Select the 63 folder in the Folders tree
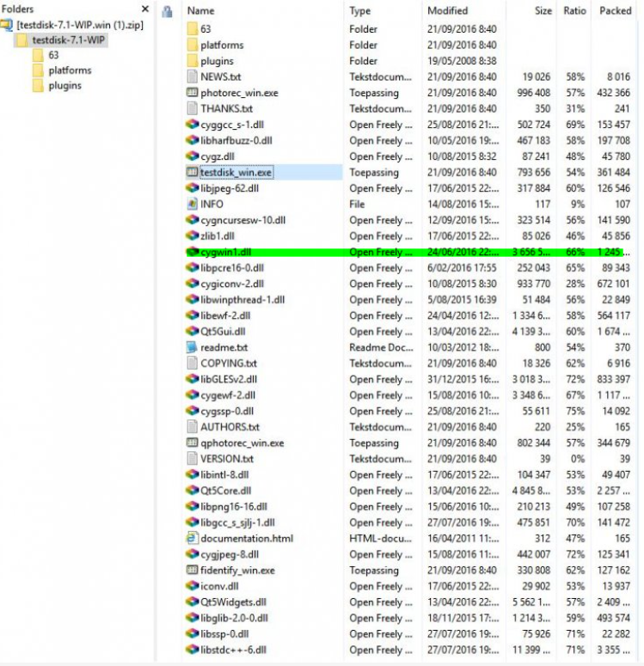Viewport: 644px width, 666px height. [x=53, y=55]
